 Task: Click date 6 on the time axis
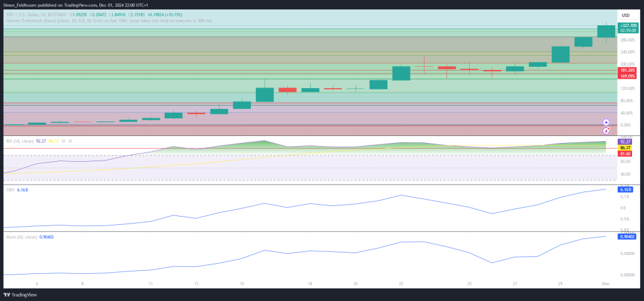click(37, 284)
